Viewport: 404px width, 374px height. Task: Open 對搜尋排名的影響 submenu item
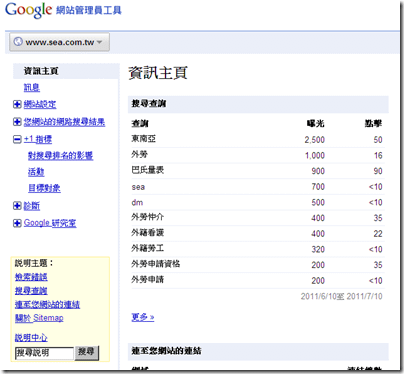tap(61, 156)
